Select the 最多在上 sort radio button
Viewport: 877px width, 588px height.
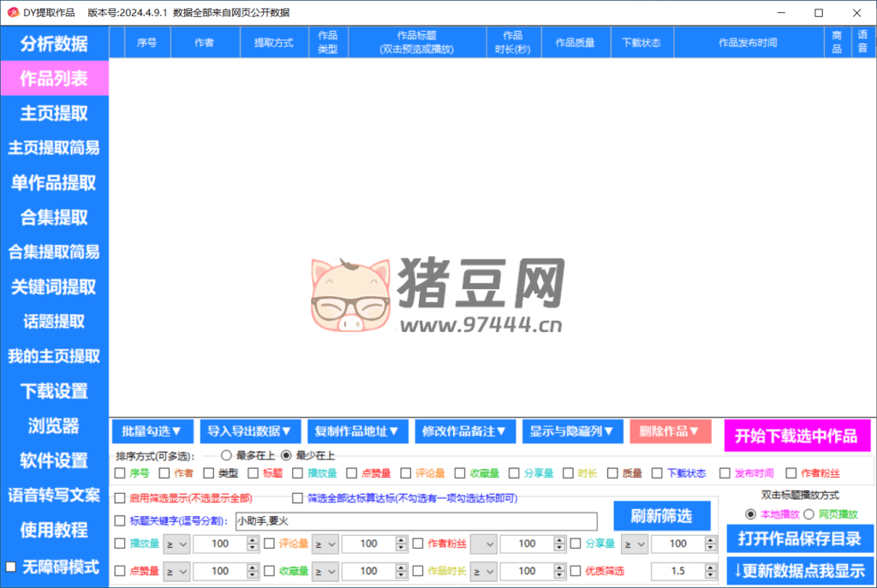point(226,455)
